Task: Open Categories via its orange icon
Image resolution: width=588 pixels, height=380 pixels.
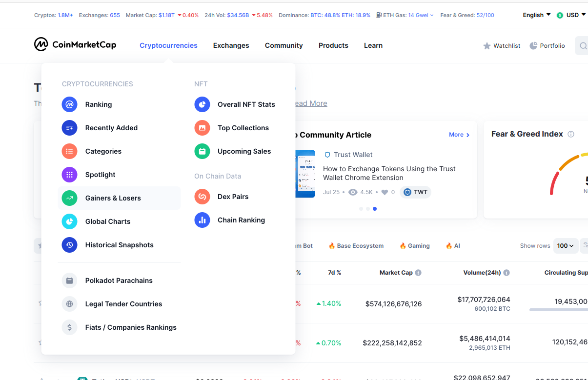Action: (69, 151)
